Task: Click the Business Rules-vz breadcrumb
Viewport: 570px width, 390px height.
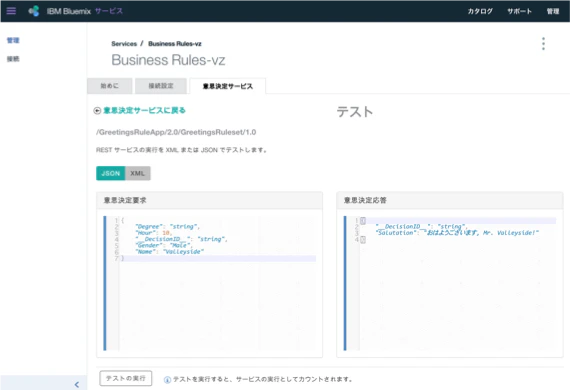Action: (175, 44)
